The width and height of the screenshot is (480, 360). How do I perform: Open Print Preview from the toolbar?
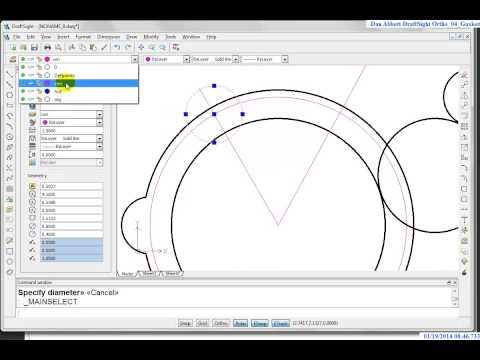(58, 47)
